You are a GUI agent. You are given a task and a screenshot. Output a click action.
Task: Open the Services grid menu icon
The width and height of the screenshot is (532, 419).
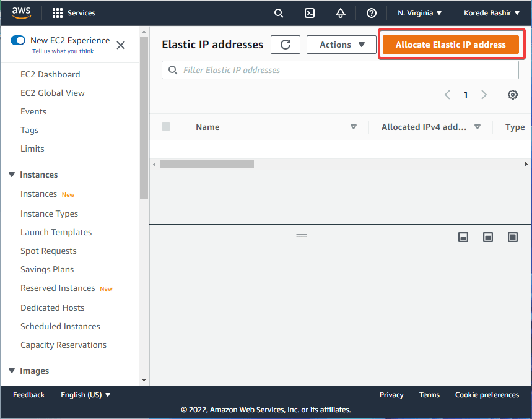point(58,13)
